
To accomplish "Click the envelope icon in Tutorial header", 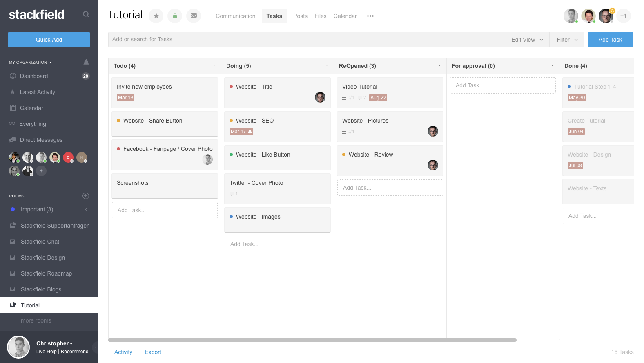I will pos(194,16).
